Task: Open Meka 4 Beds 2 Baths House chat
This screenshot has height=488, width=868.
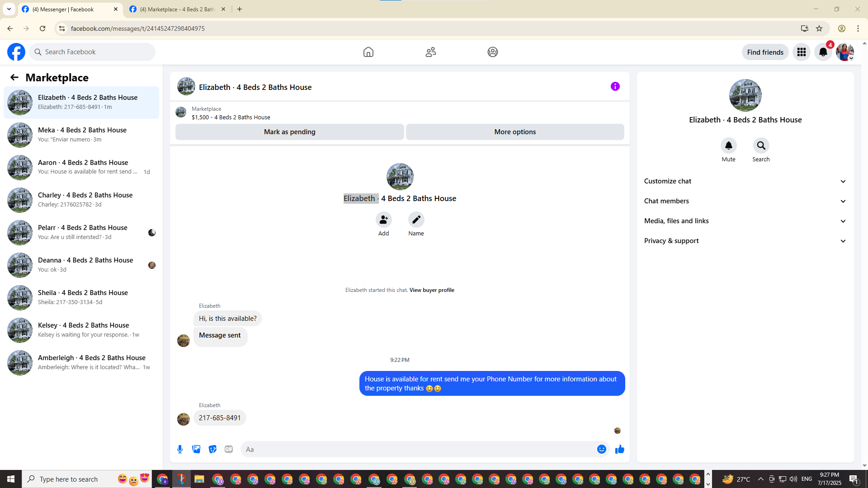Action: click(81, 135)
